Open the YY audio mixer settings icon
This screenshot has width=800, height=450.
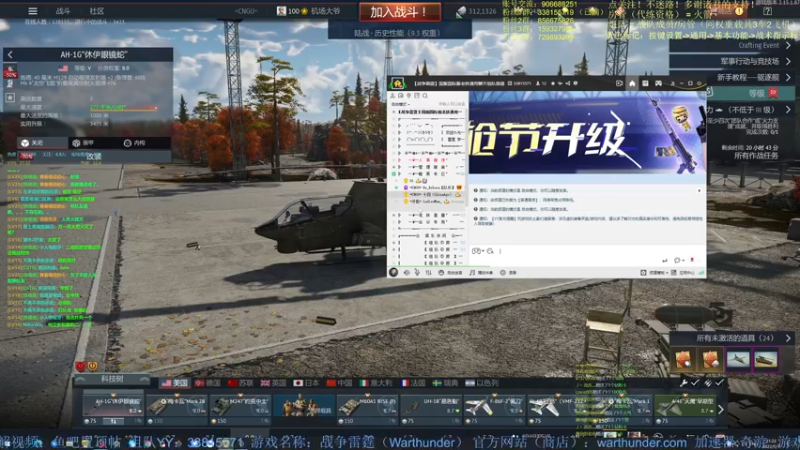click(x=428, y=273)
